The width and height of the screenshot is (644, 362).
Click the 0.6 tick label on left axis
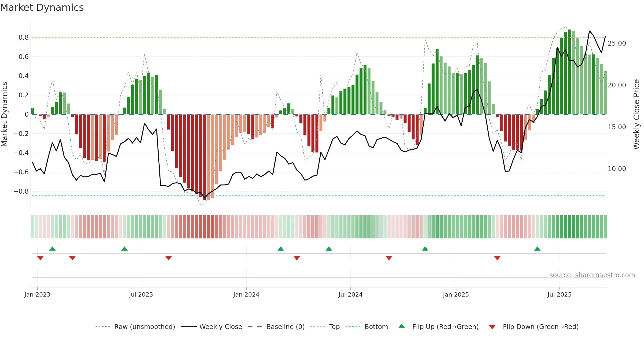24,57
